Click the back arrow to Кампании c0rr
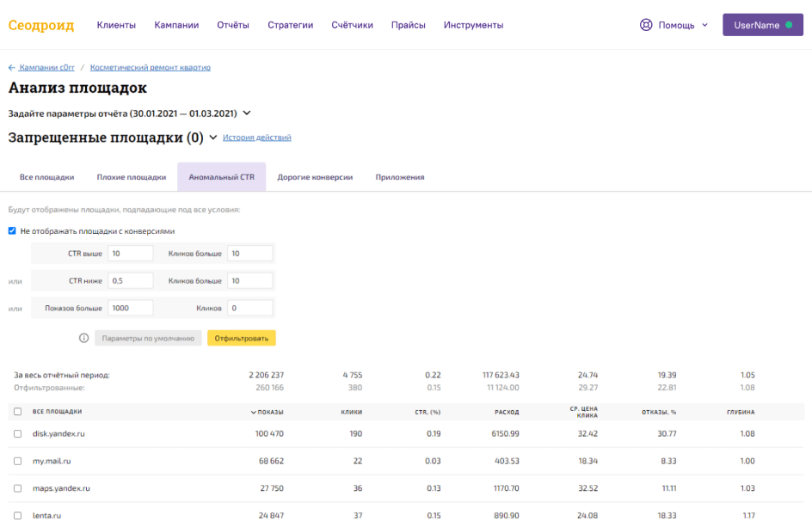Screen dimensions: 812x527 [x=12, y=67]
